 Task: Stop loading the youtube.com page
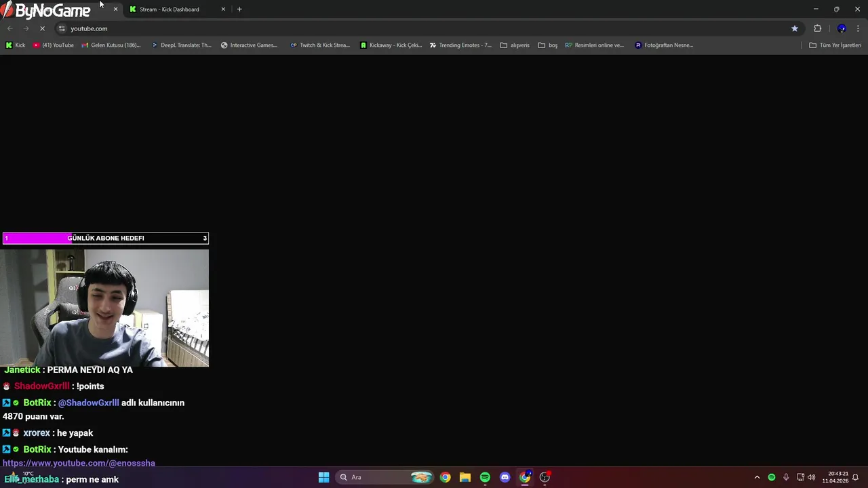tap(42, 28)
